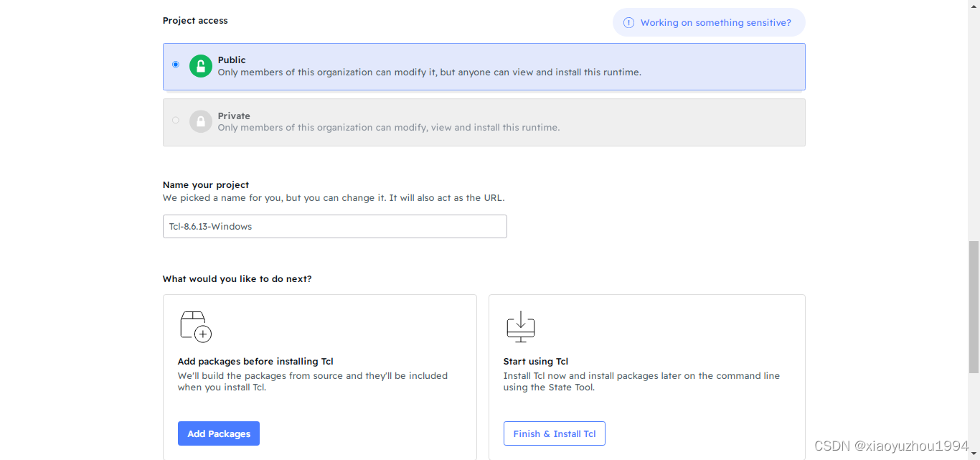Click the Public access description text

tap(429, 72)
